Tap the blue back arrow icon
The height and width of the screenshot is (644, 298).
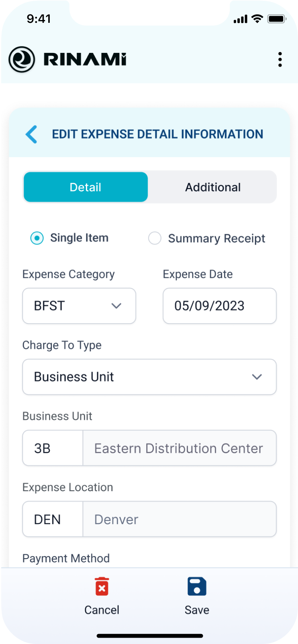pyautogui.click(x=31, y=134)
